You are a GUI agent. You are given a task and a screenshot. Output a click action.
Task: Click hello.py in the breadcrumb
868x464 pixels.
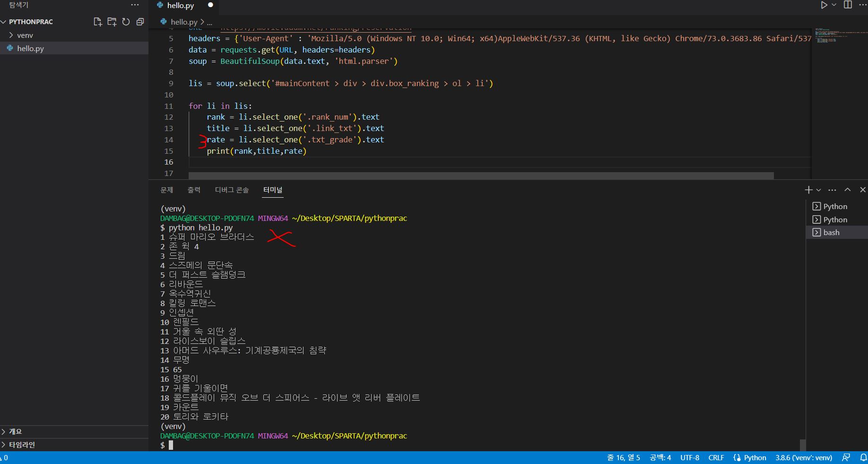point(183,22)
